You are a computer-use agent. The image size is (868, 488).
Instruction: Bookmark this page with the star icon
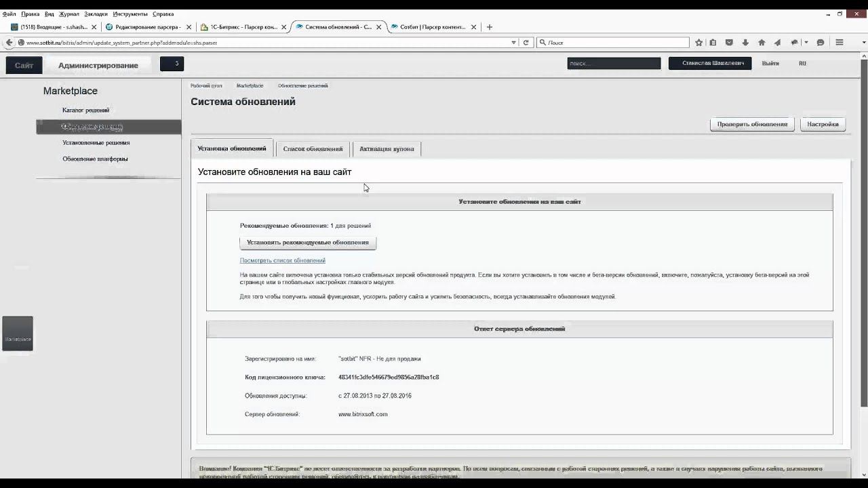pyautogui.click(x=698, y=42)
